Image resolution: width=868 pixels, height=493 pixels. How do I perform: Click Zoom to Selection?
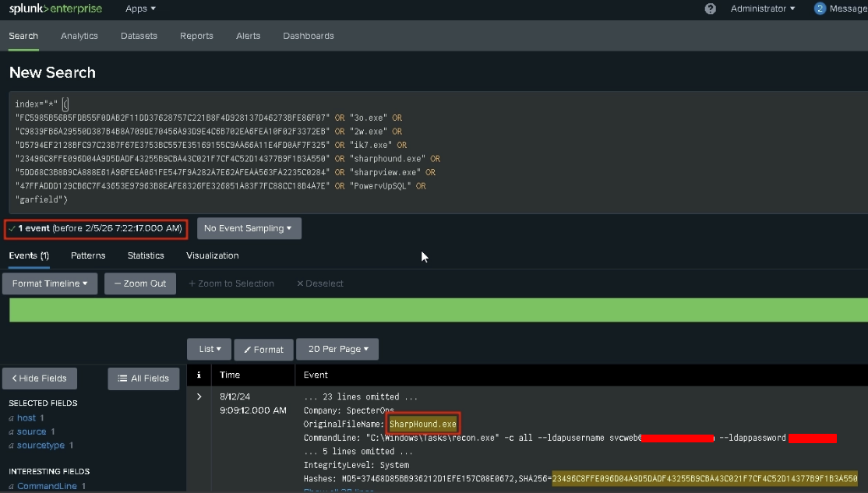click(x=231, y=283)
